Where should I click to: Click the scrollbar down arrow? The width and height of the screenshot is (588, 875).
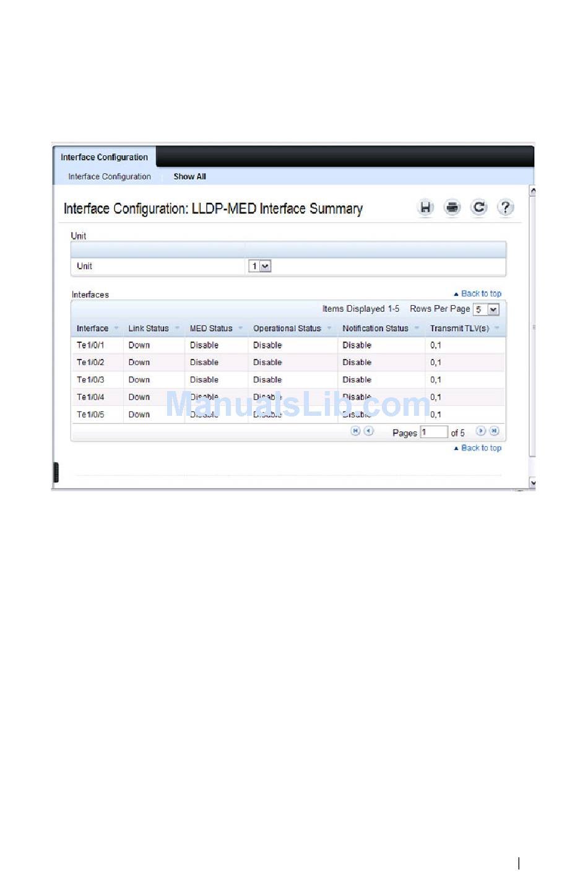click(x=532, y=483)
